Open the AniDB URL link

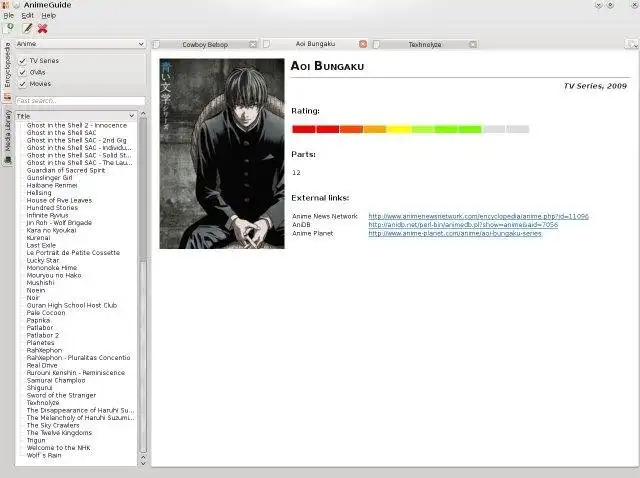463,225
